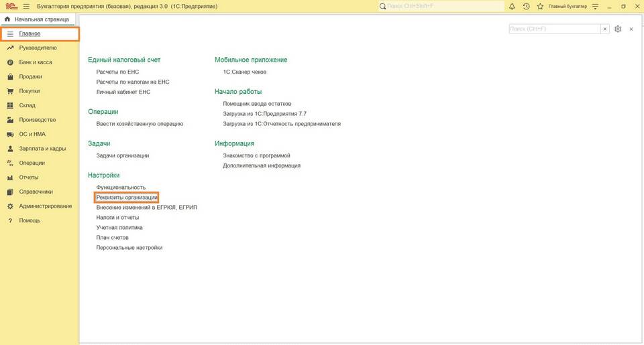Open favorites star icon
This screenshot has width=644, height=345.
[x=539, y=6]
